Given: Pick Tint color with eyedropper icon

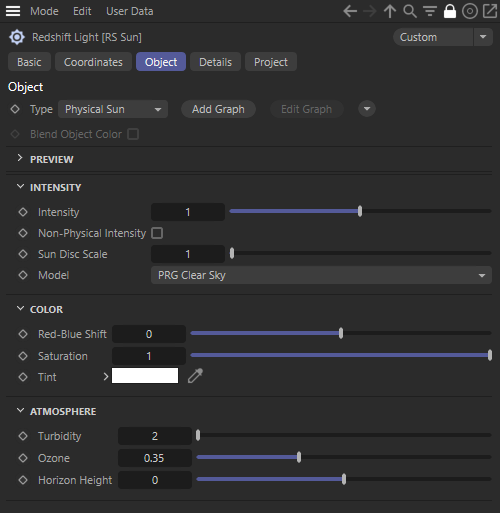Looking at the screenshot, I should 195,376.
